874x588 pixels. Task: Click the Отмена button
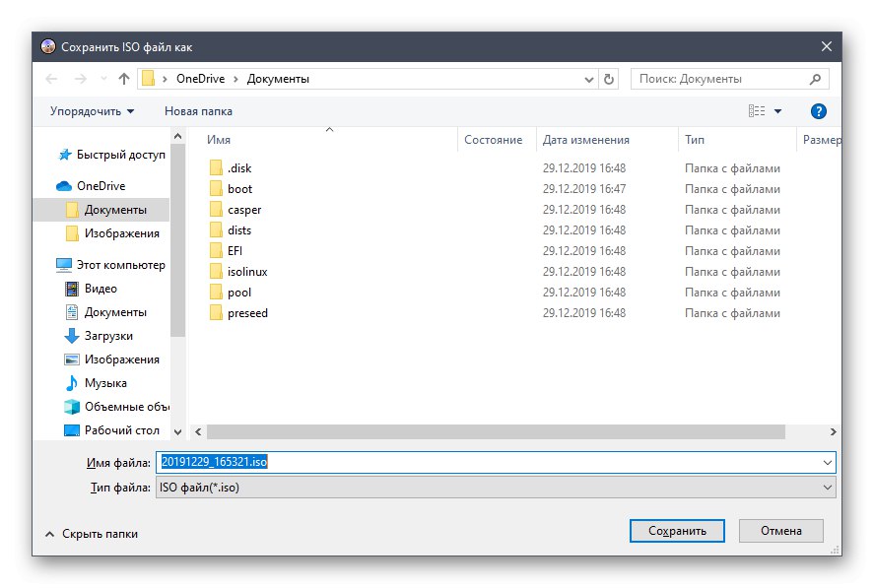click(781, 531)
